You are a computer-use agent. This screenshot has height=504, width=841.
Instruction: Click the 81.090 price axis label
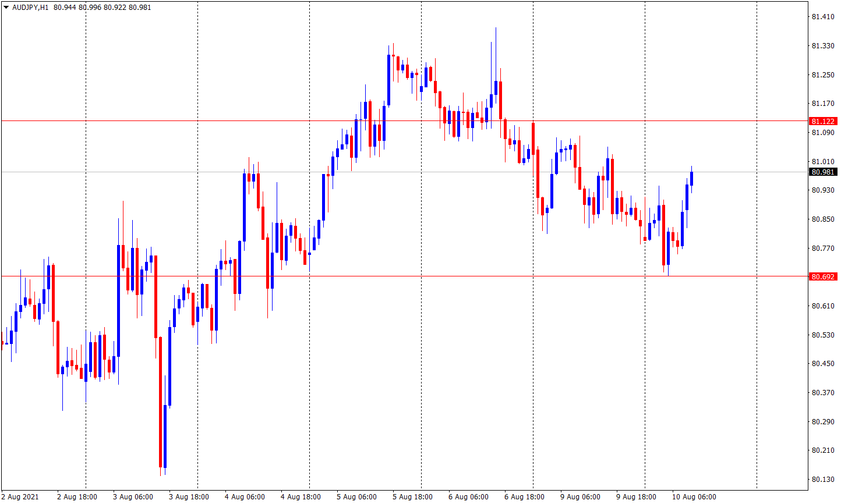coord(823,133)
